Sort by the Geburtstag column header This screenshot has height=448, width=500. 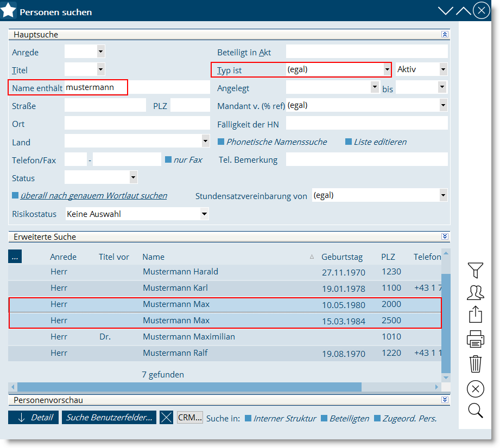click(x=342, y=257)
